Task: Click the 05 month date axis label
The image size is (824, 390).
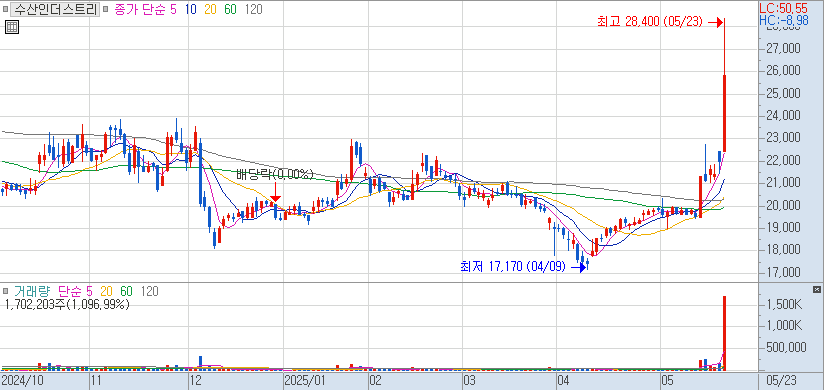Action: coord(667,380)
